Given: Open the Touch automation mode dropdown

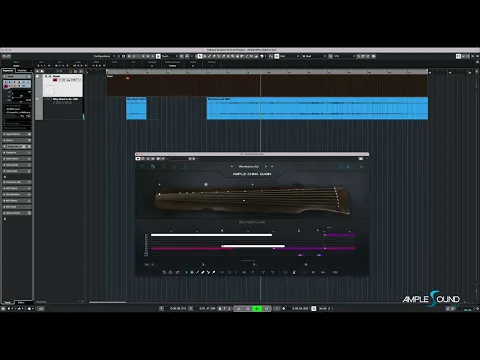Looking at the screenshot, I should pos(169,56).
